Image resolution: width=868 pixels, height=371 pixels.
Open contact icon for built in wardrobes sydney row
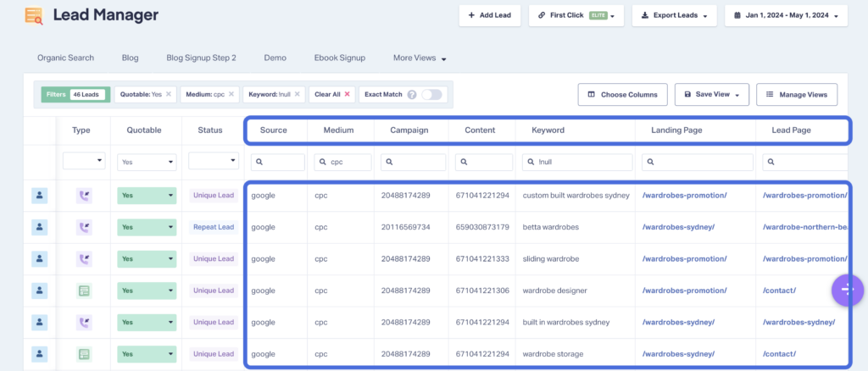[39, 322]
